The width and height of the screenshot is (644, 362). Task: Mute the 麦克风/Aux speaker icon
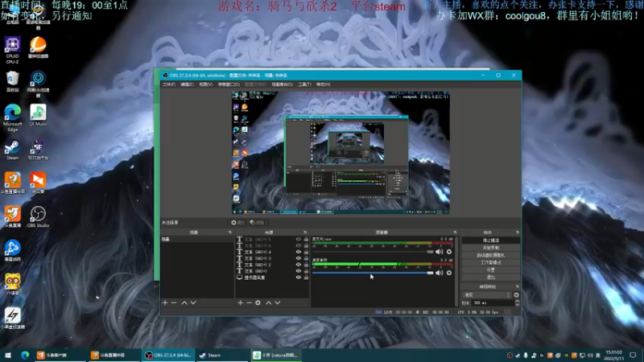(439, 252)
